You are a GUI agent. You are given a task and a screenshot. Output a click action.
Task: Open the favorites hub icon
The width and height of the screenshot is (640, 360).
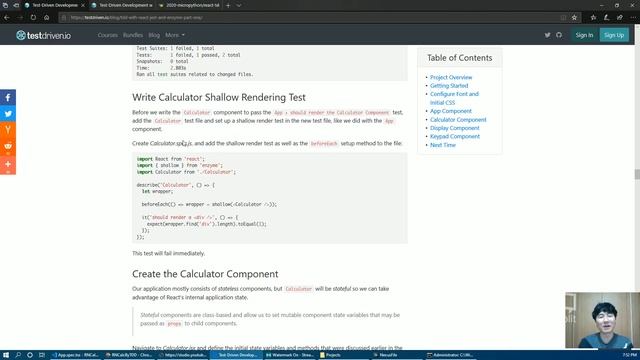(593, 18)
